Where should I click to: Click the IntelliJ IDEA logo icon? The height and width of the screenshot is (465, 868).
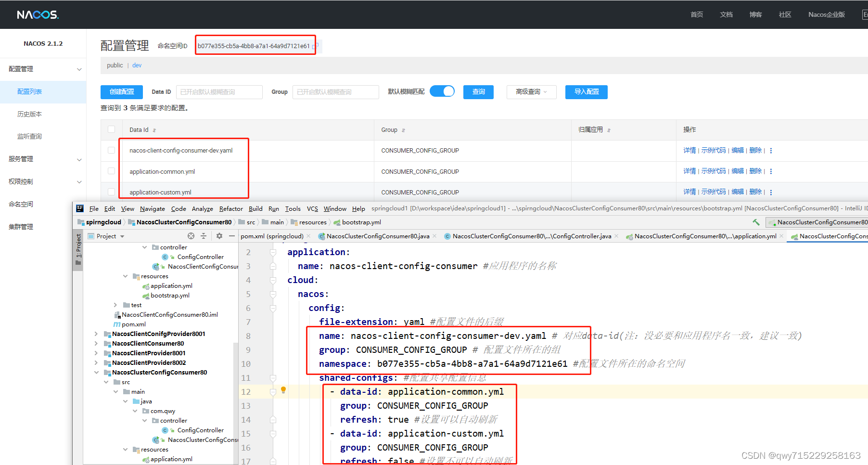[80, 208]
